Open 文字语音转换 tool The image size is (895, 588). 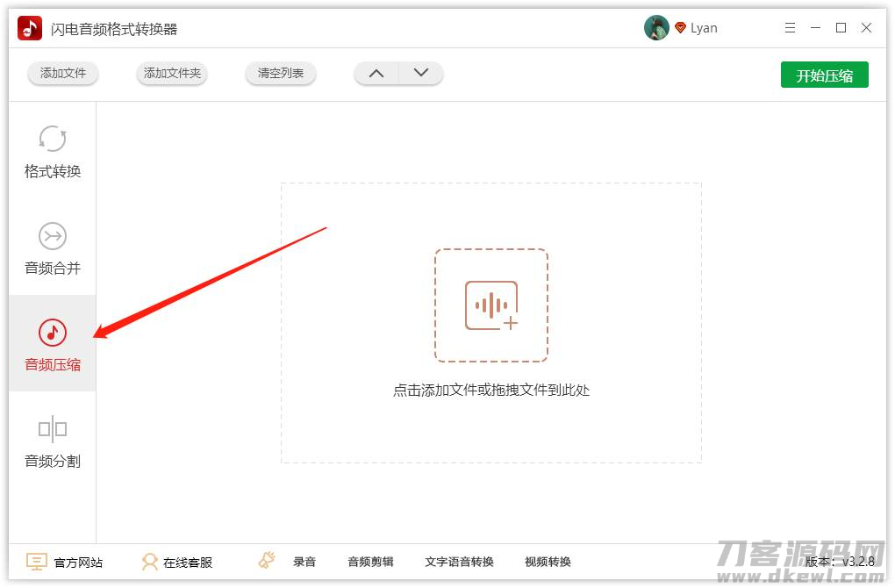459,562
